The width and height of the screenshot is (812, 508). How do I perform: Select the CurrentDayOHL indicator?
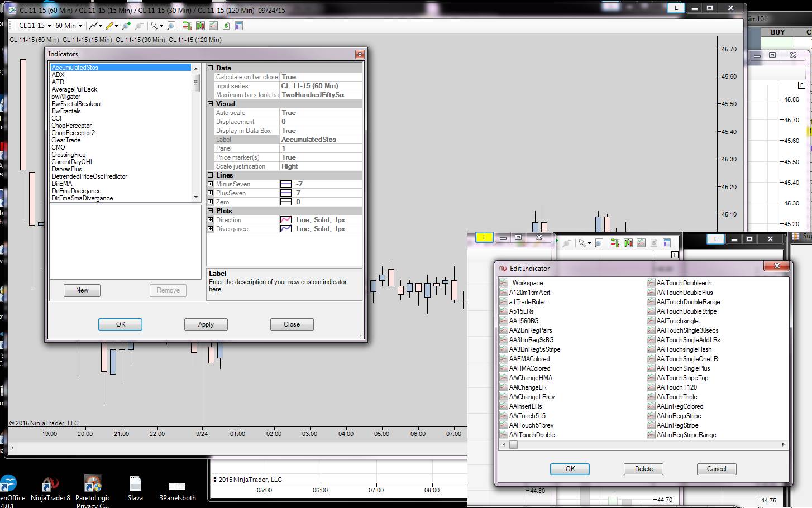pyautogui.click(x=73, y=162)
